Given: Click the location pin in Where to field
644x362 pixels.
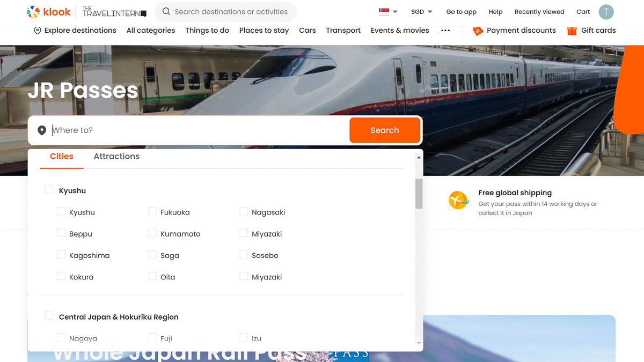Looking at the screenshot, I should (x=42, y=130).
